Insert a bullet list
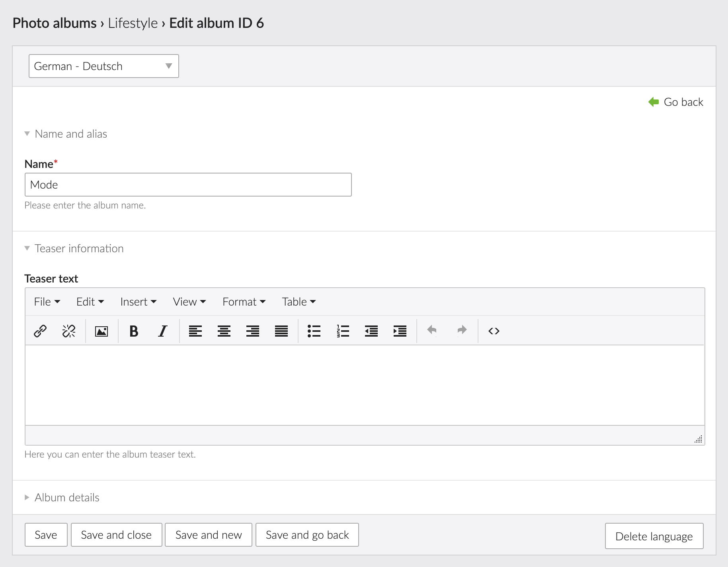Viewport: 728px width, 567px height. point(314,331)
